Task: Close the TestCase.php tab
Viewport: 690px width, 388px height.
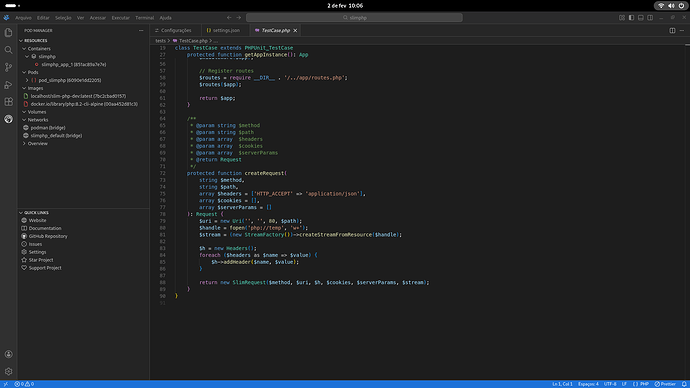Action: click(295, 30)
